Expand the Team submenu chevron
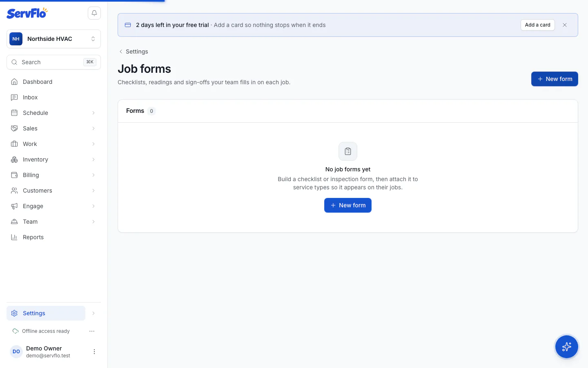The width and height of the screenshot is (588, 368). pos(94,222)
